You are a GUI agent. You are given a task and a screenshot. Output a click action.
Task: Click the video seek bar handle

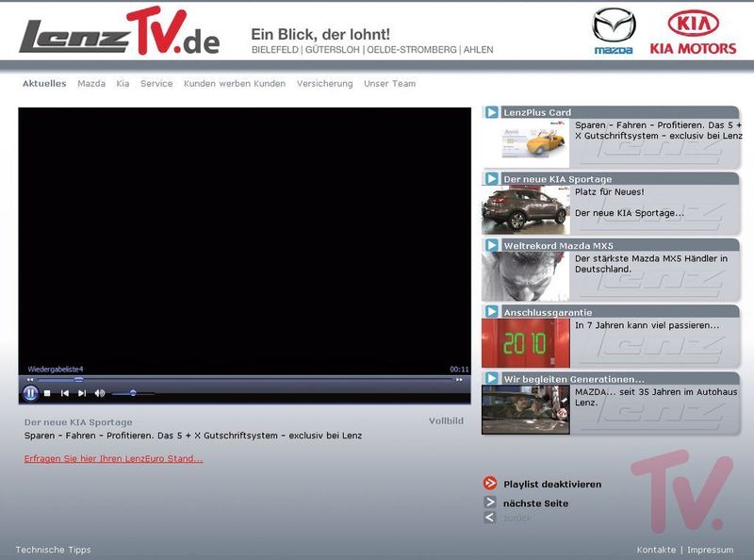pyautogui.click(x=78, y=380)
